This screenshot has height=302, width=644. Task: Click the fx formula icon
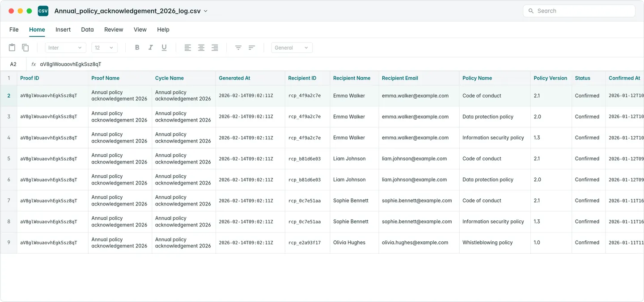click(34, 64)
